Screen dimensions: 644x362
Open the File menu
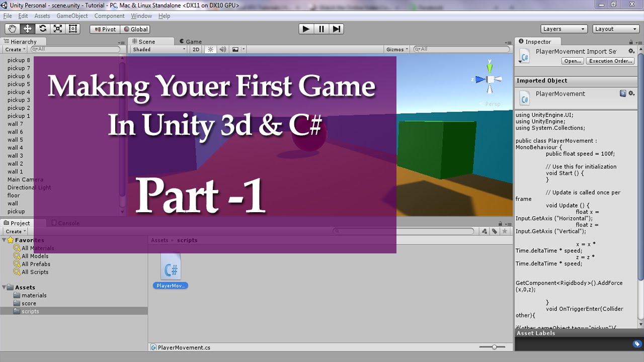click(8, 16)
